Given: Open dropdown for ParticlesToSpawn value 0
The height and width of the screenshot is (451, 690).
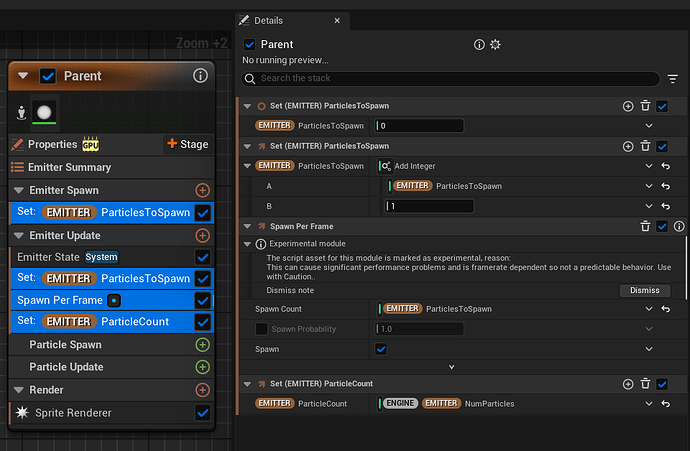Looking at the screenshot, I should click(649, 126).
